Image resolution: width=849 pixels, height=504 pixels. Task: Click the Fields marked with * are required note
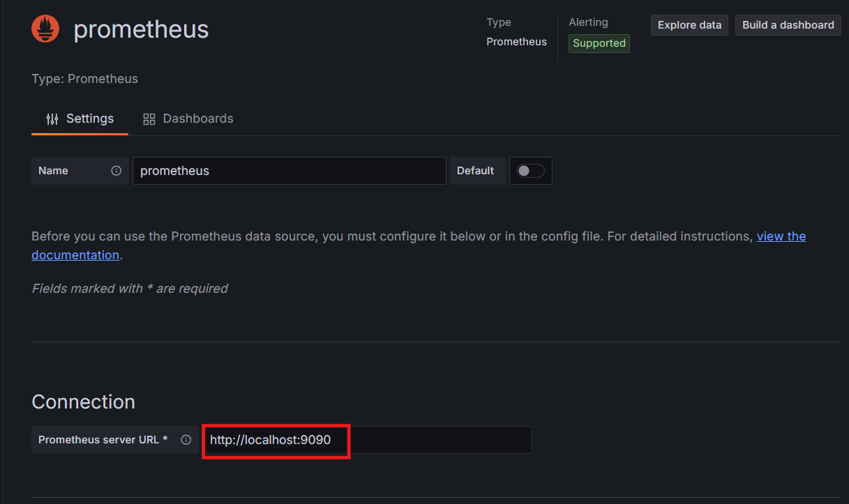[130, 289]
